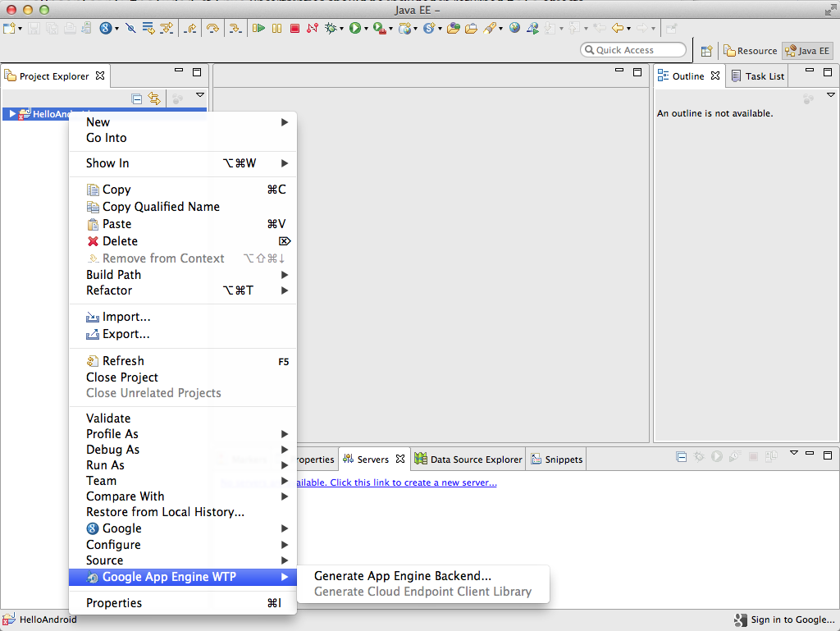This screenshot has width=840, height=631.
Task: Click the Step Over arrow icon
Action: pyautogui.click(x=212, y=29)
